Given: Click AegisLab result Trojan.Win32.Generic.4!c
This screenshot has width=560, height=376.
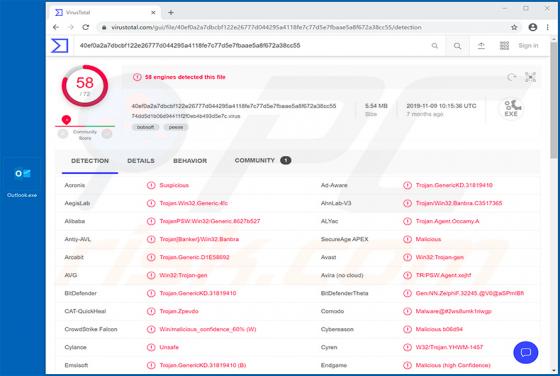Looking at the screenshot, I should (x=194, y=203).
